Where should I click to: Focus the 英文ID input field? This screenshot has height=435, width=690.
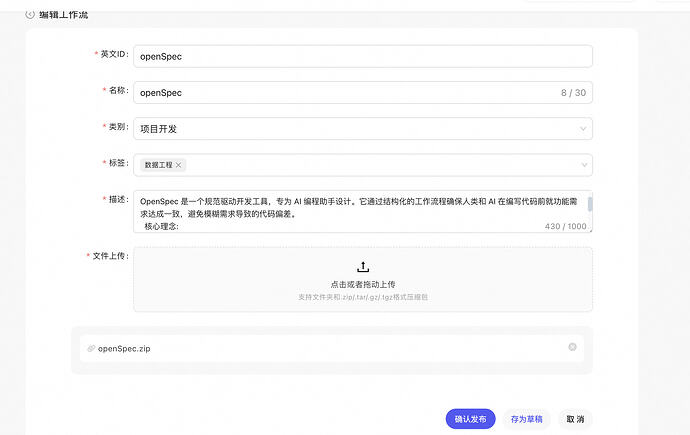click(362, 56)
